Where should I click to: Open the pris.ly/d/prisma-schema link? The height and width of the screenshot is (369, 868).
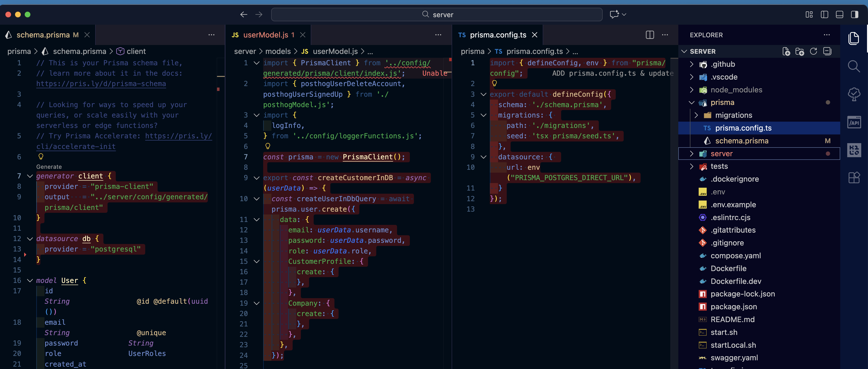(101, 84)
